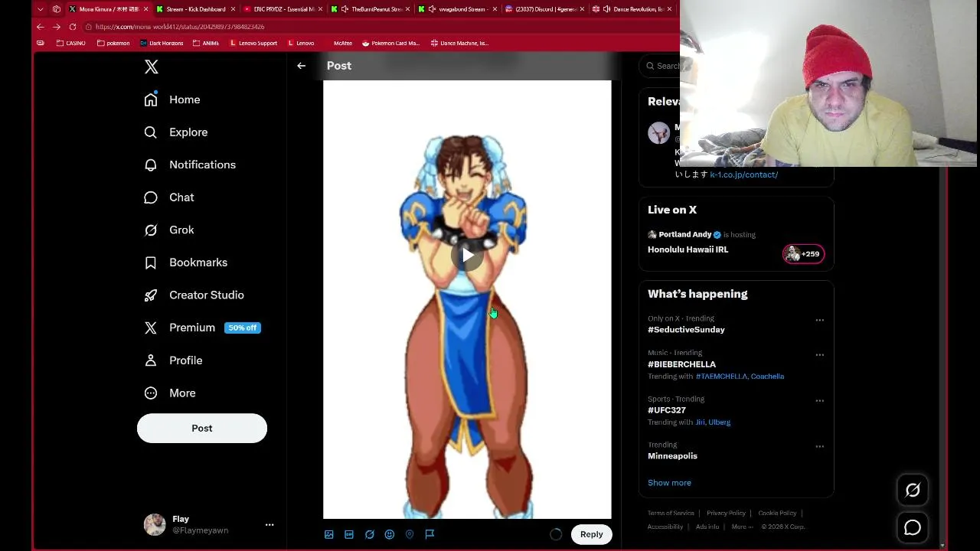
Task: Click the 50% off Premium badge
Action: 243,328
